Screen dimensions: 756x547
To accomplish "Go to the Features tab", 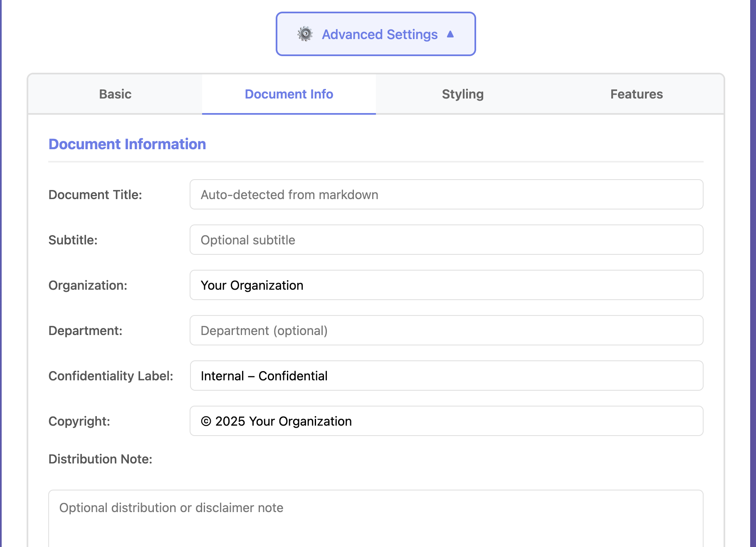I will 637,94.
